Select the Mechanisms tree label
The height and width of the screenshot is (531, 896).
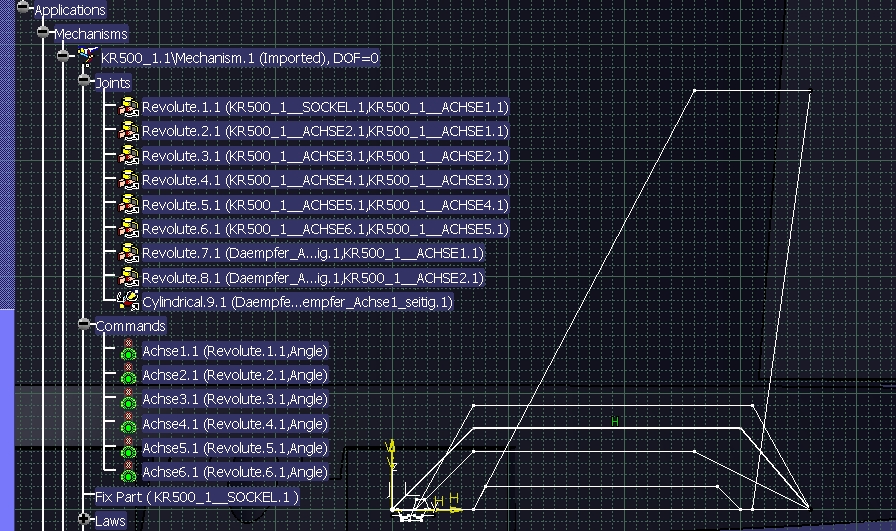tap(91, 34)
